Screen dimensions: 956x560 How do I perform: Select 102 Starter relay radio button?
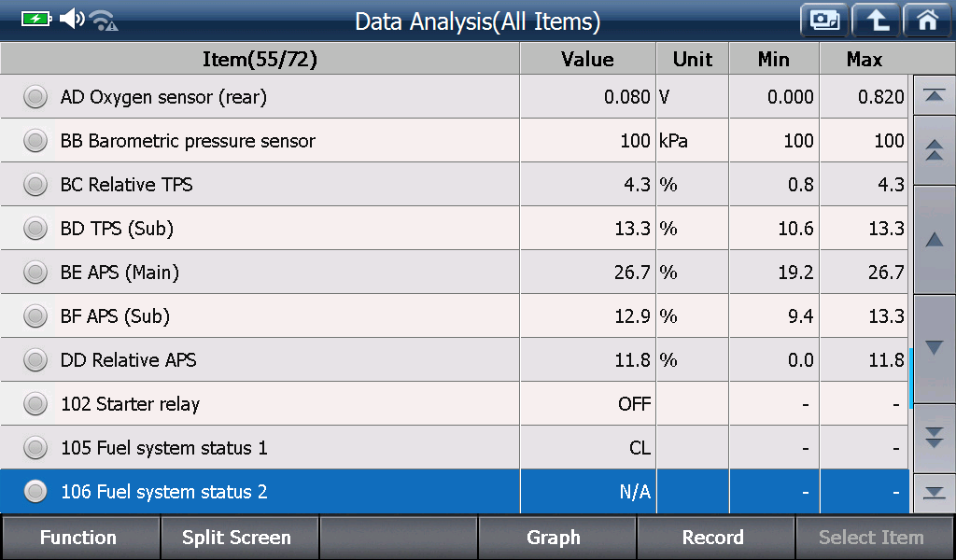point(35,404)
